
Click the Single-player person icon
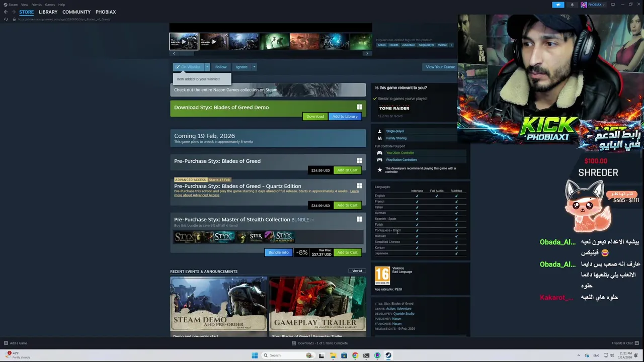pos(379,131)
